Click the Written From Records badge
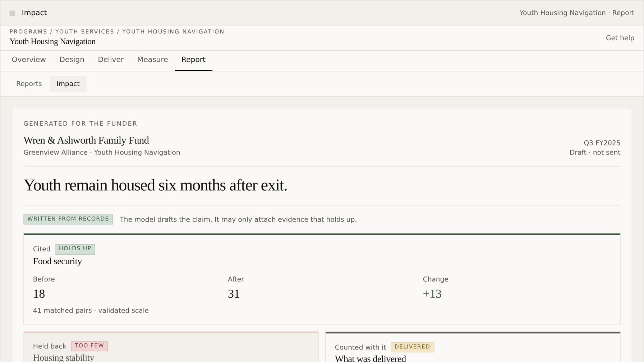The image size is (644, 362). coord(68,219)
